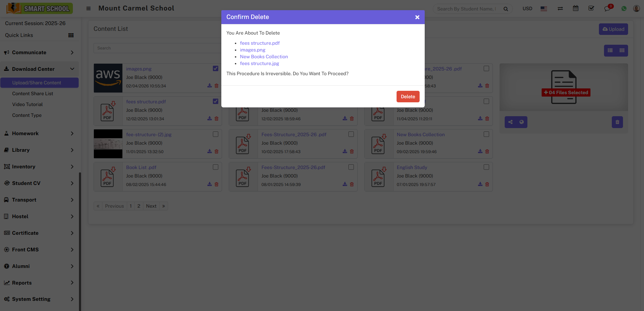Check the English Study file checkbox
This screenshot has height=311, width=644.
486,167
